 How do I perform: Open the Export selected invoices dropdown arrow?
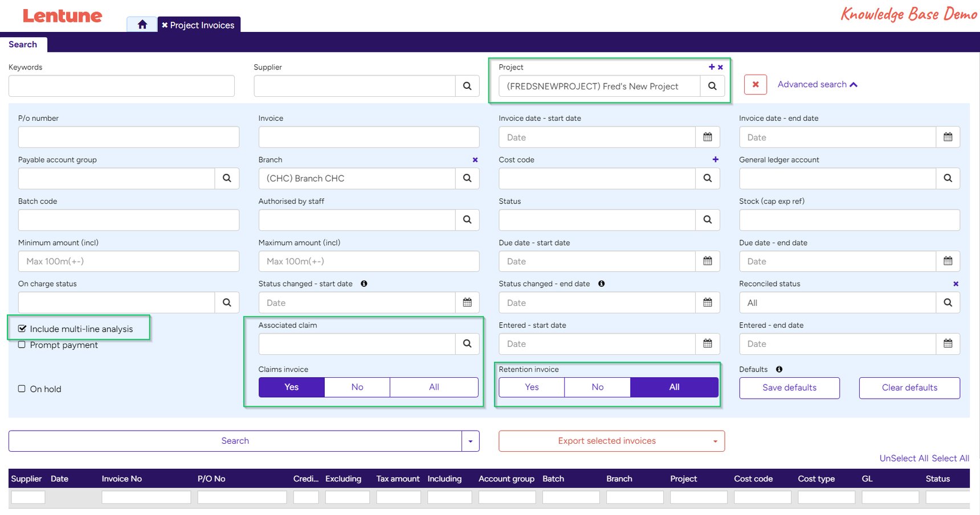point(715,440)
